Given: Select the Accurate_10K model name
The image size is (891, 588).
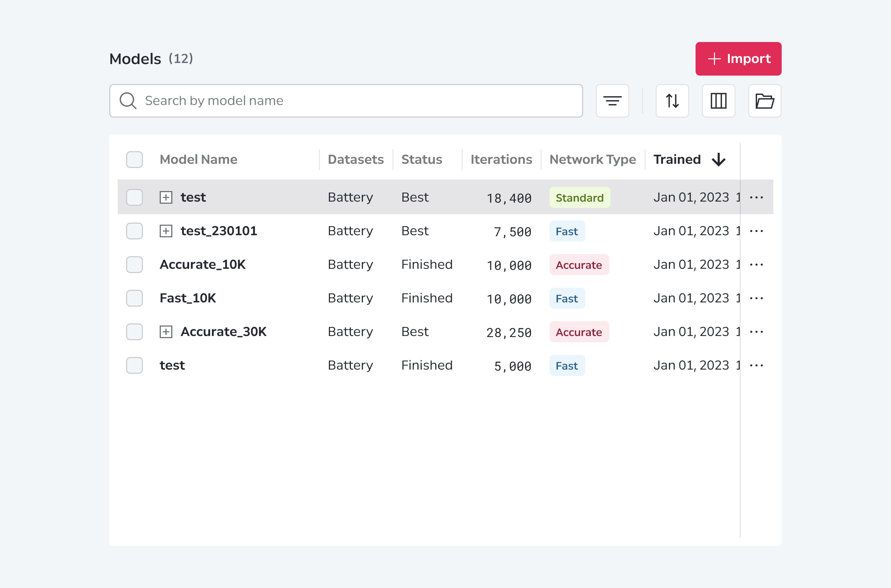Looking at the screenshot, I should [202, 265].
